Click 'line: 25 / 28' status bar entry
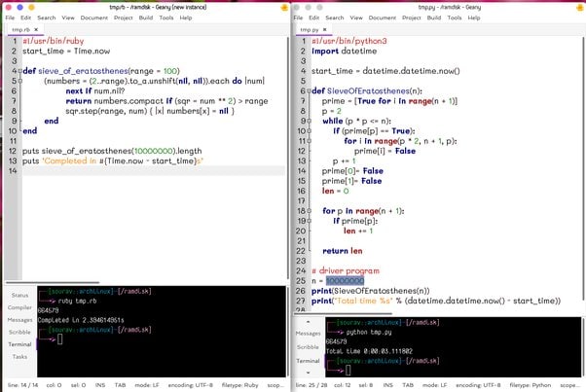This screenshot has height=392, width=586. pos(311,385)
